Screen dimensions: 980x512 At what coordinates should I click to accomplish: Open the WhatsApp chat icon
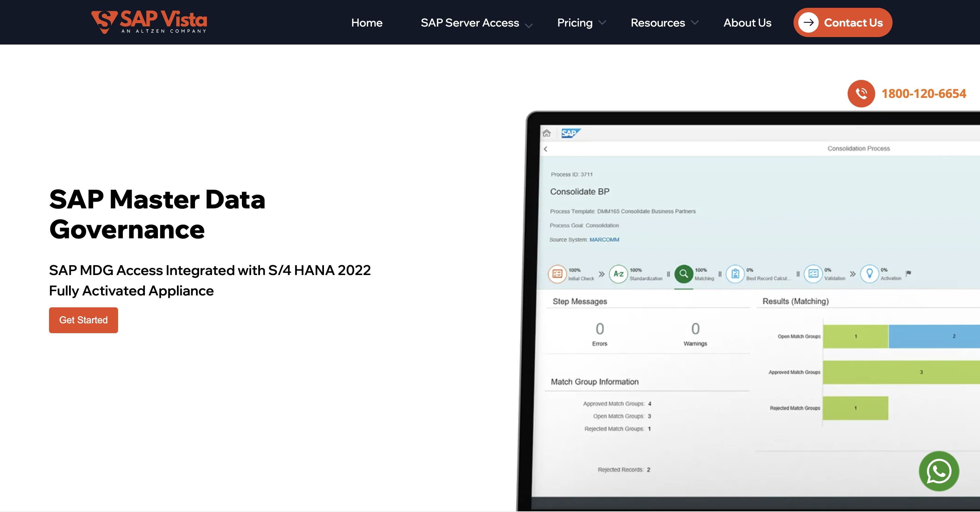coord(938,471)
